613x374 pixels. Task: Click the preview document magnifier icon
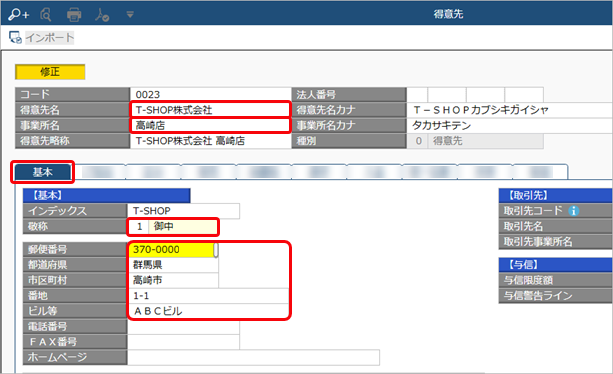[46, 15]
